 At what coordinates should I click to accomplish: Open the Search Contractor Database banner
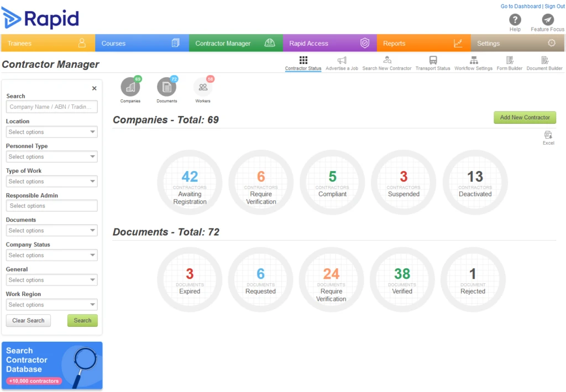pyautogui.click(x=52, y=365)
